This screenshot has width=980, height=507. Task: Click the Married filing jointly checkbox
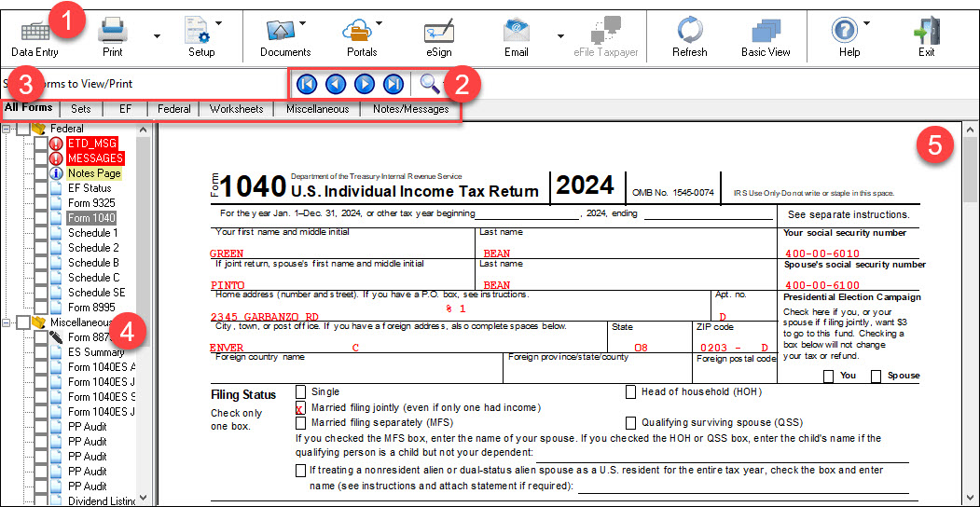(300, 407)
